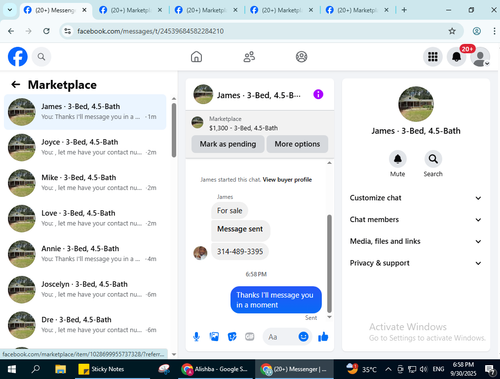
Task: Open the notifications bell with 20+ badge
Action: 456,57
